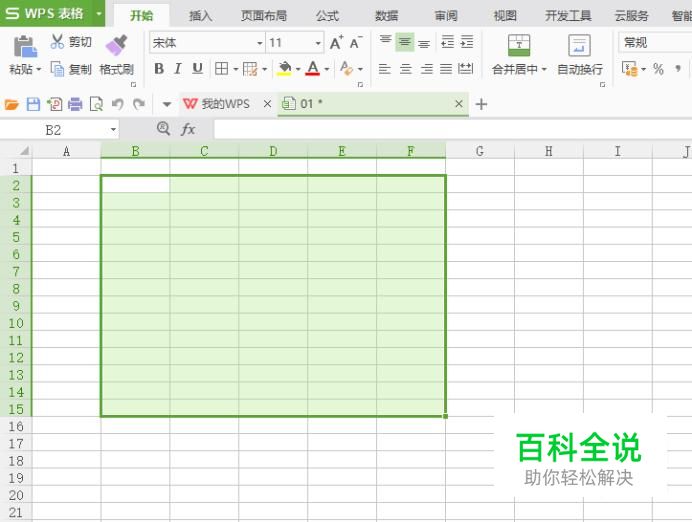Copy the selection using 复制
Image resolution: width=692 pixels, height=522 pixels.
[x=71, y=69]
